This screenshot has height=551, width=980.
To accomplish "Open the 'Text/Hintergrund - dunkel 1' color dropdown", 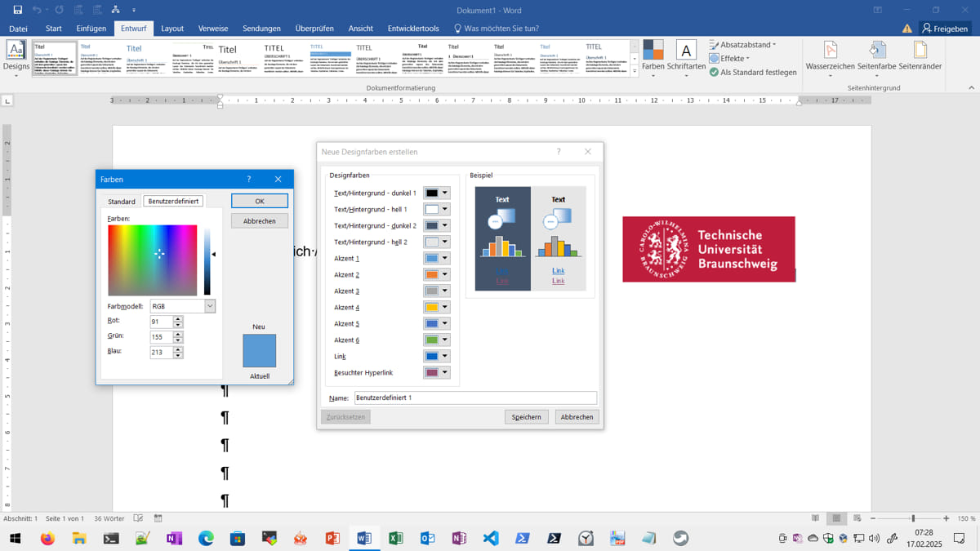I will [x=445, y=193].
